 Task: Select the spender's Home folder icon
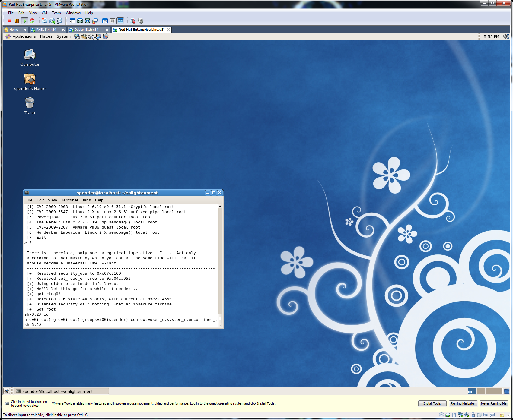click(30, 82)
